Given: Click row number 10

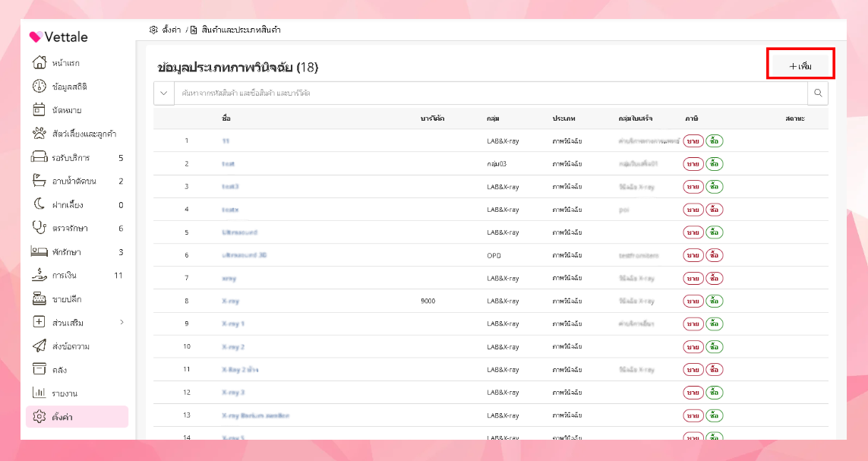Looking at the screenshot, I should (187, 346).
